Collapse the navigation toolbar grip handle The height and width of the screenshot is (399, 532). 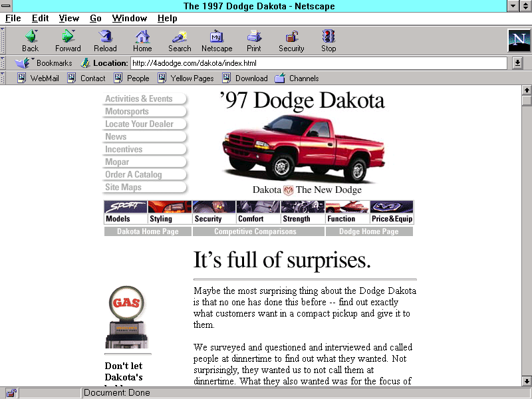point(3,41)
